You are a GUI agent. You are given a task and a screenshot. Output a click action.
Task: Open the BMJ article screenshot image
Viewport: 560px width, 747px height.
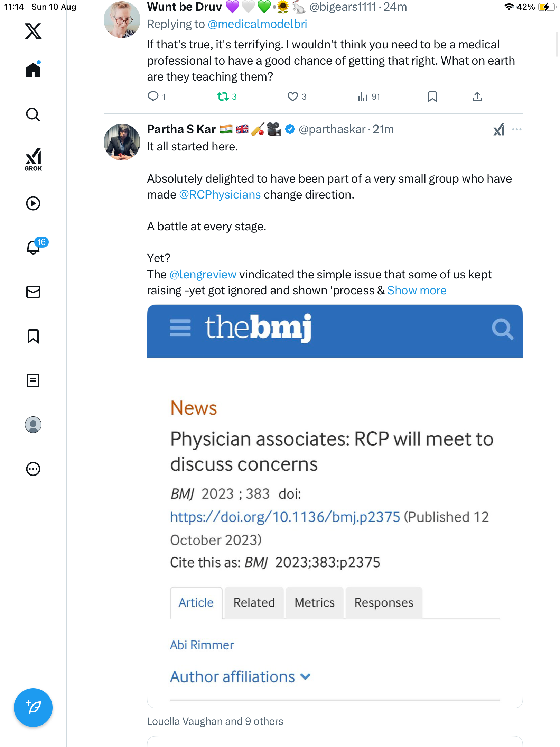(x=335, y=506)
